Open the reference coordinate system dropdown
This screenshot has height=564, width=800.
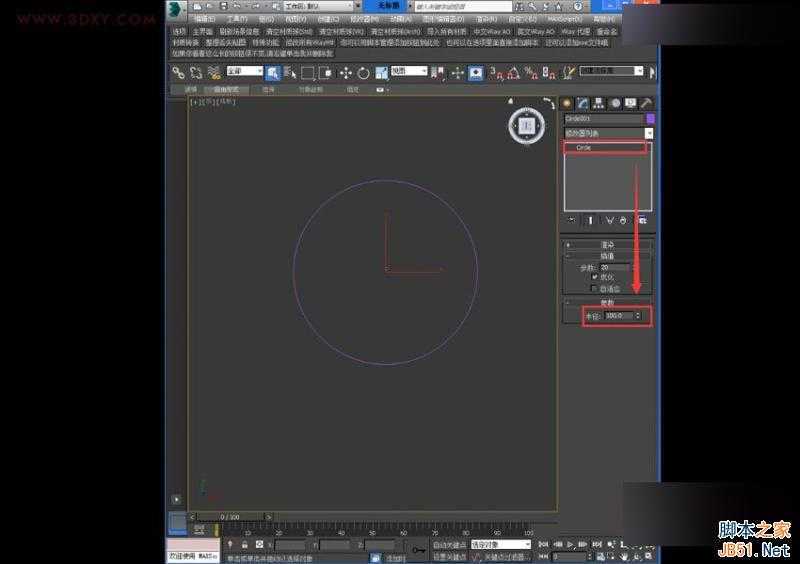click(409, 71)
